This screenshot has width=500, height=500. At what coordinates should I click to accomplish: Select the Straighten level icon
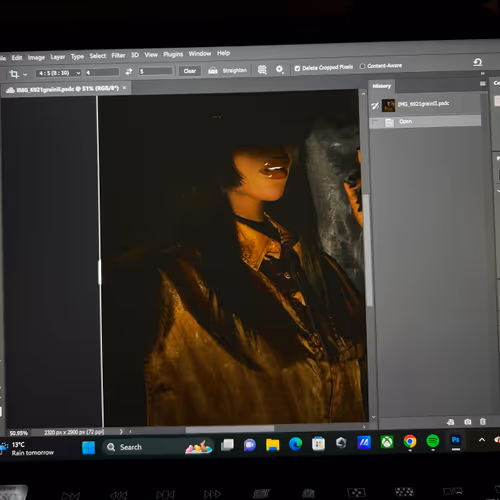[213, 71]
